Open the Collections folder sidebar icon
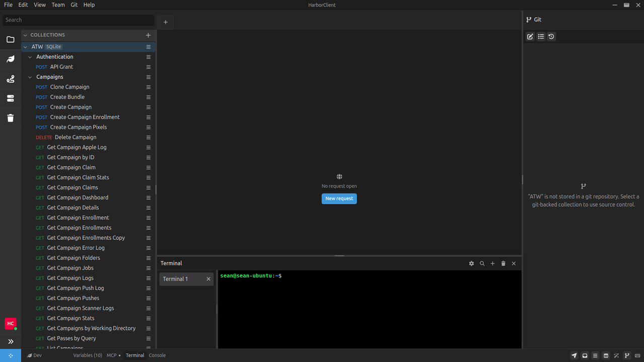 (x=11, y=39)
